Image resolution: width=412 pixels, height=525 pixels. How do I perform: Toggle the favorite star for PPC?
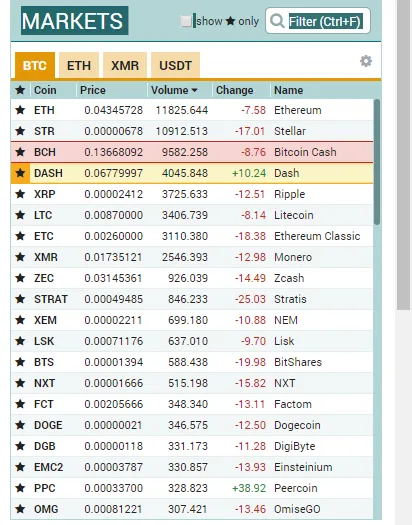coord(20,488)
